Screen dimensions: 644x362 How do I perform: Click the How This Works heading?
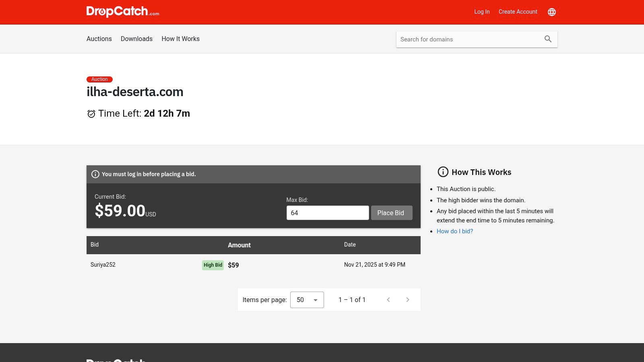click(481, 172)
